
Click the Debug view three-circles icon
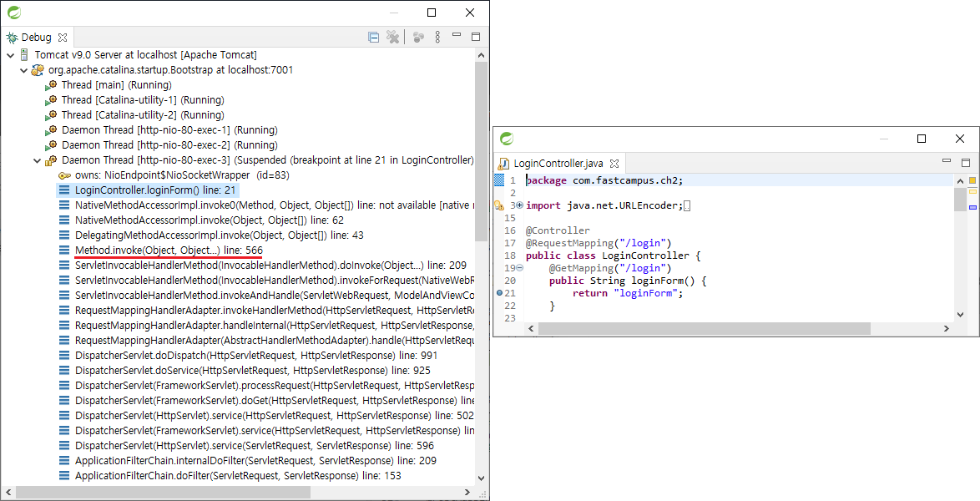(419, 38)
